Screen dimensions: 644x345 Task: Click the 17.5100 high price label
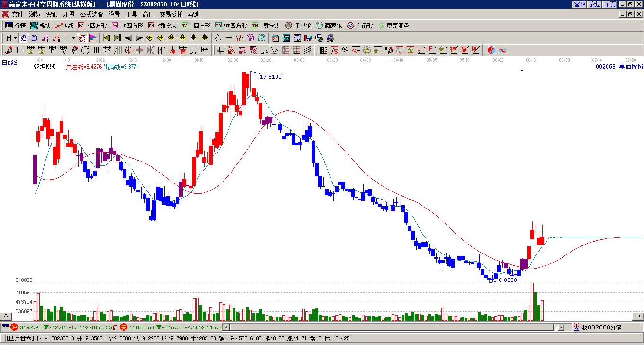pos(271,77)
